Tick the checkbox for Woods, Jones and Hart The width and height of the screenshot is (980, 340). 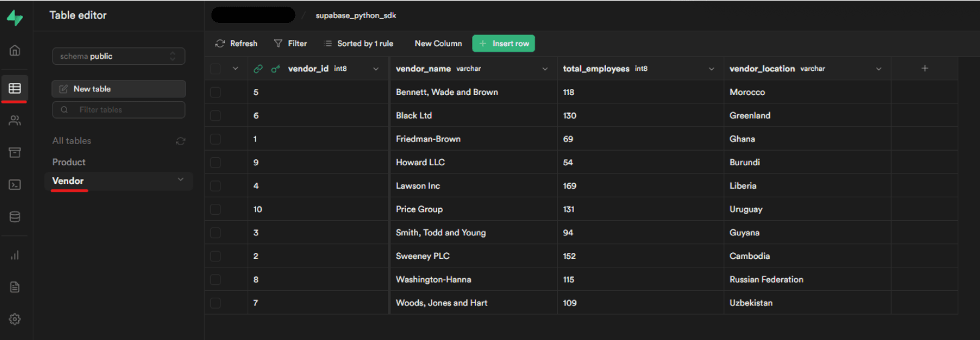click(216, 303)
